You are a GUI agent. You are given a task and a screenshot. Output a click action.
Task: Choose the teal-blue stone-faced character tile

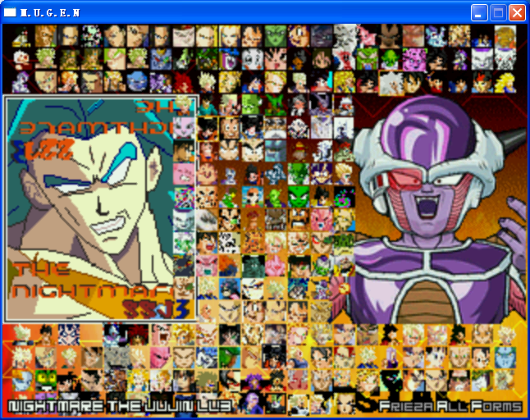275,151
